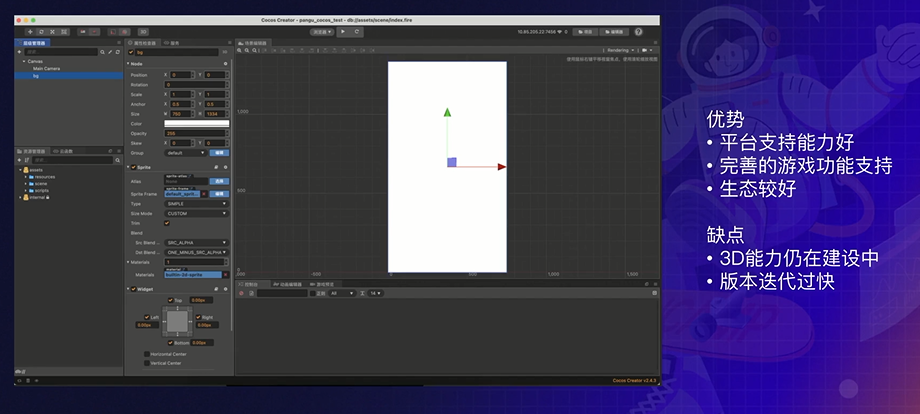
Task: Enable the Horizontal Center checkbox
Action: 147,354
